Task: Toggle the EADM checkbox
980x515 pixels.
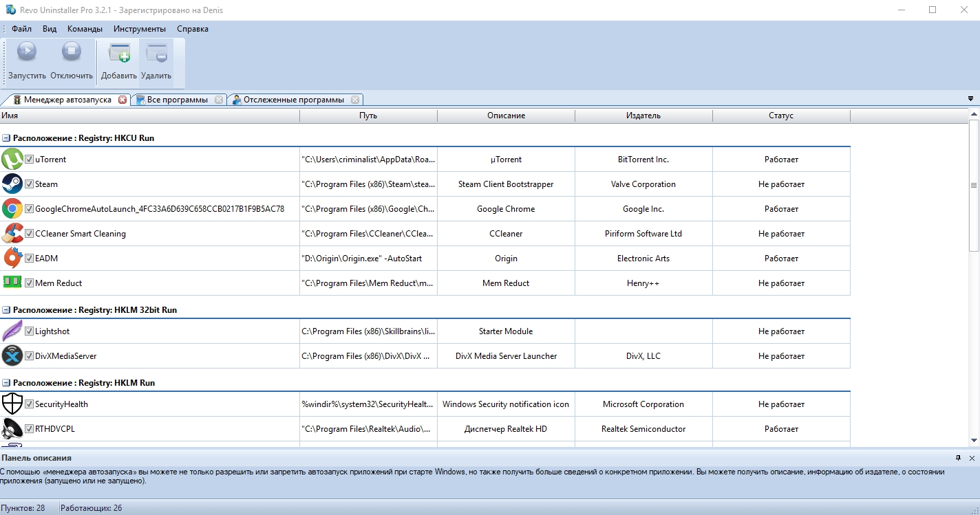Action: 30,259
